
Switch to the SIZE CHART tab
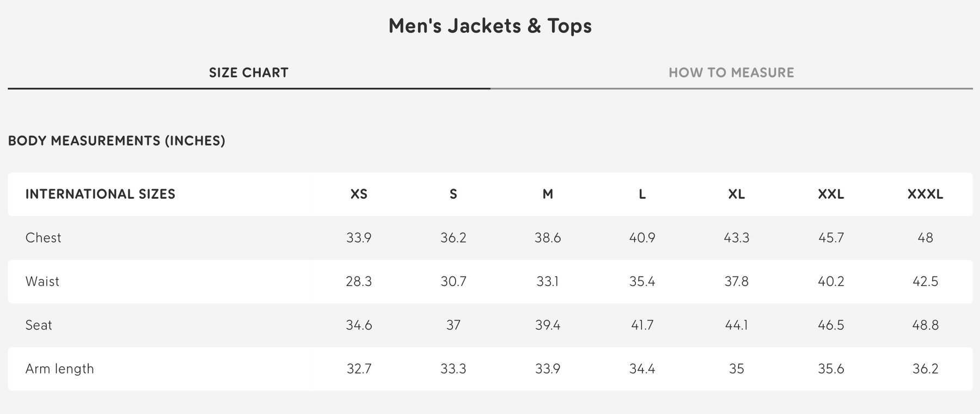[249, 72]
